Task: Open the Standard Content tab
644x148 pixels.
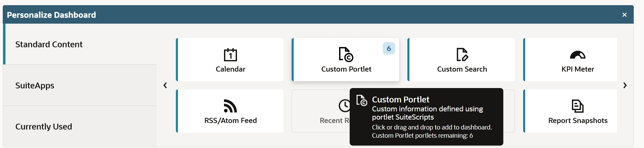Action: 80,44
